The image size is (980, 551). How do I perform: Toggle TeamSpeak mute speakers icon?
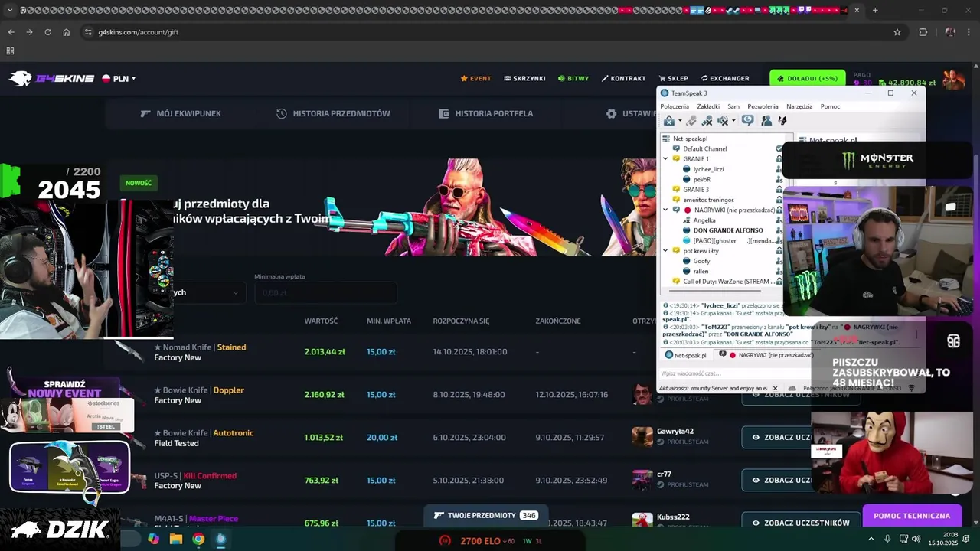pyautogui.click(x=722, y=121)
